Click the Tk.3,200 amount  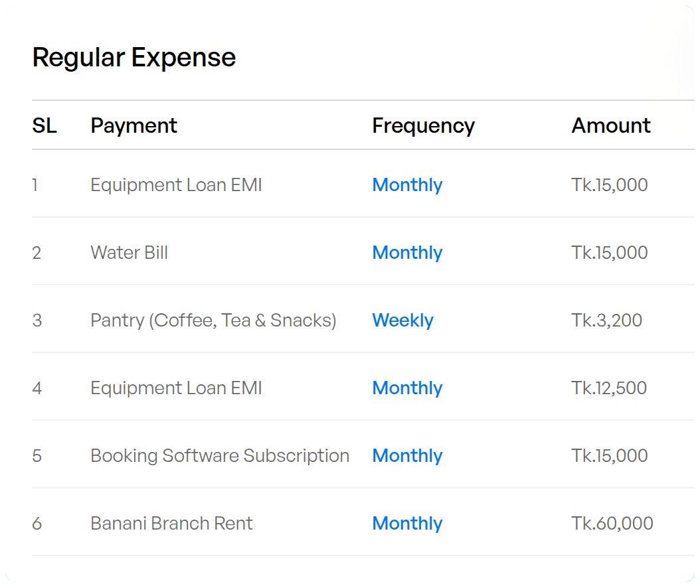(x=607, y=321)
